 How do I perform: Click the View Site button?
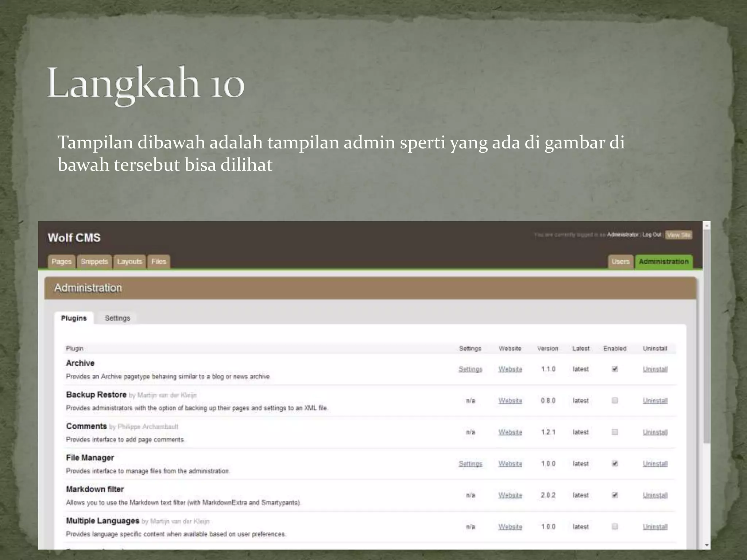coord(678,235)
